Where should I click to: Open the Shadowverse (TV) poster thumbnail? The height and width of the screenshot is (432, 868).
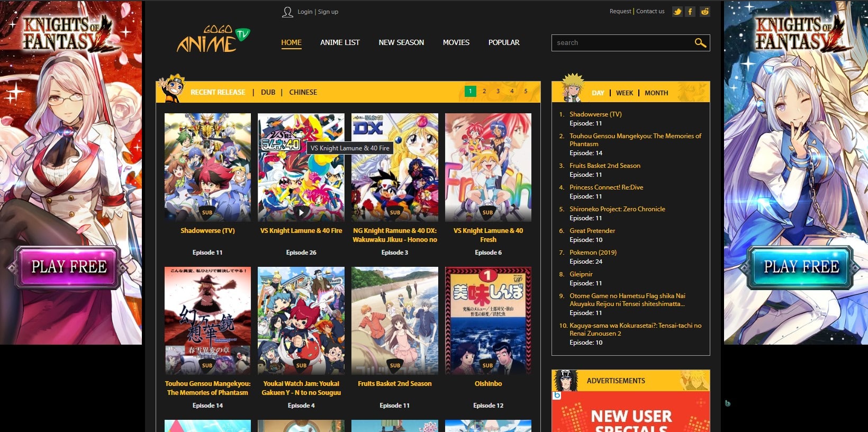point(207,167)
